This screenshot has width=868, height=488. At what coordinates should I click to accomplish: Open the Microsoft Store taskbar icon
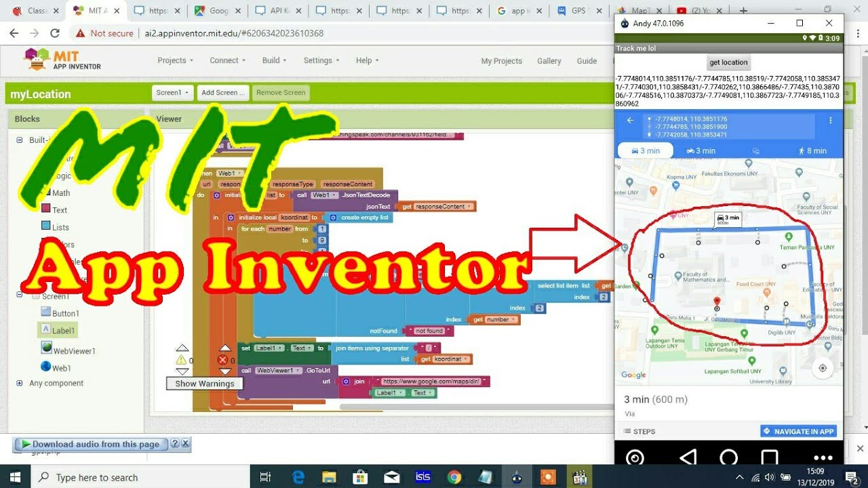360,477
